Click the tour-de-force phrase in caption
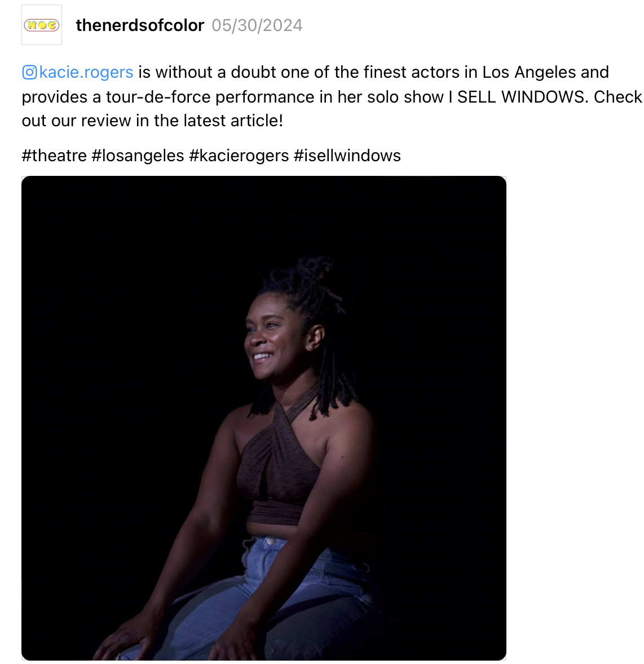 coord(158,97)
